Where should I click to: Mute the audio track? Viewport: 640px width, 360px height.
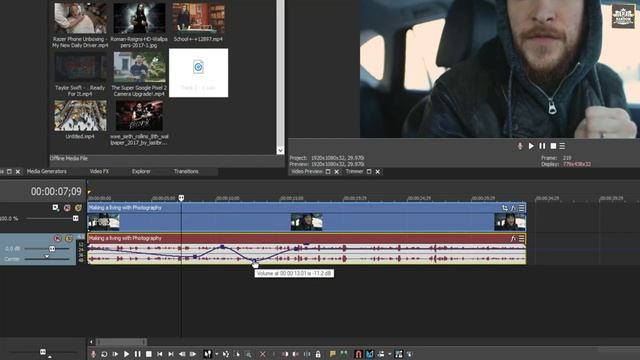point(58,238)
